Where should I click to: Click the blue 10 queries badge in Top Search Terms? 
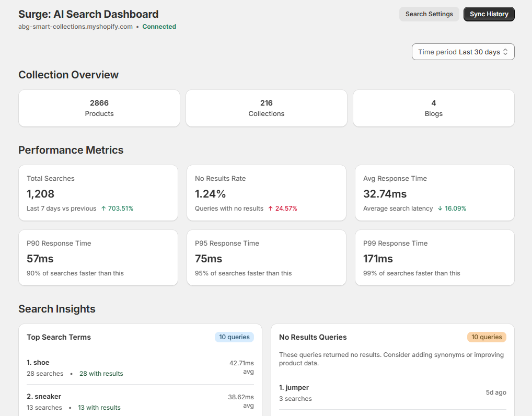(234, 337)
